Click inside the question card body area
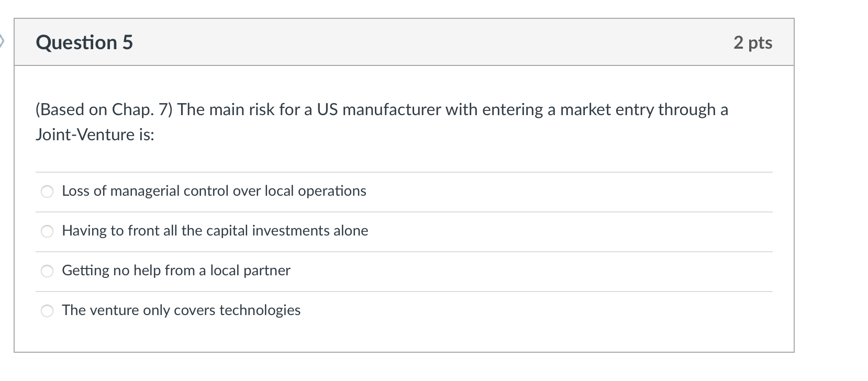This screenshot has width=868, height=381. coord(403,157)
